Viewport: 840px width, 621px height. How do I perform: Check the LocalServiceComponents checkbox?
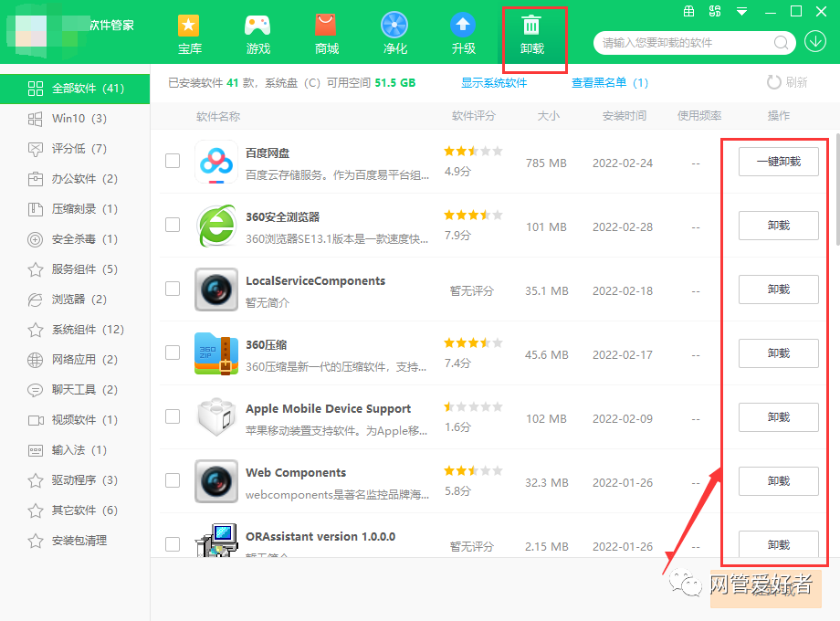coord(173,289)
